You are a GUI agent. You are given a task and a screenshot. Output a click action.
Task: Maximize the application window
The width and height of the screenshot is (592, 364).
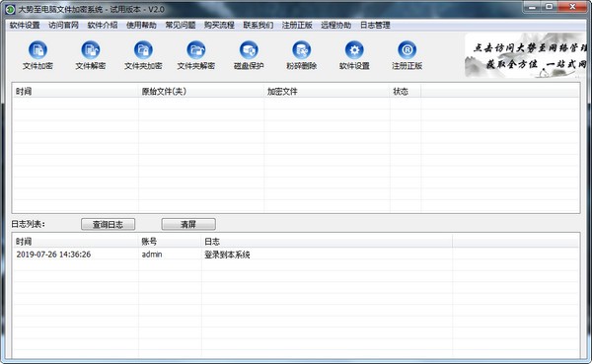point(550,7)
